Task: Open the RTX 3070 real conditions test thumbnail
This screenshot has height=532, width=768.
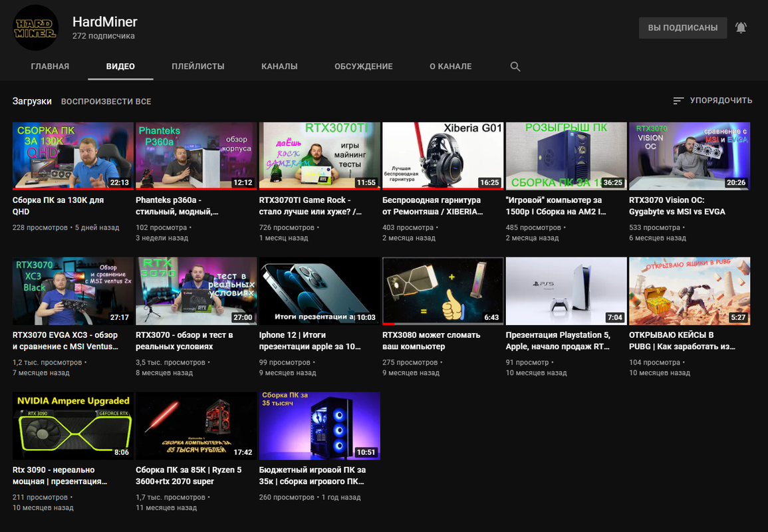Action: pos(196,291)
